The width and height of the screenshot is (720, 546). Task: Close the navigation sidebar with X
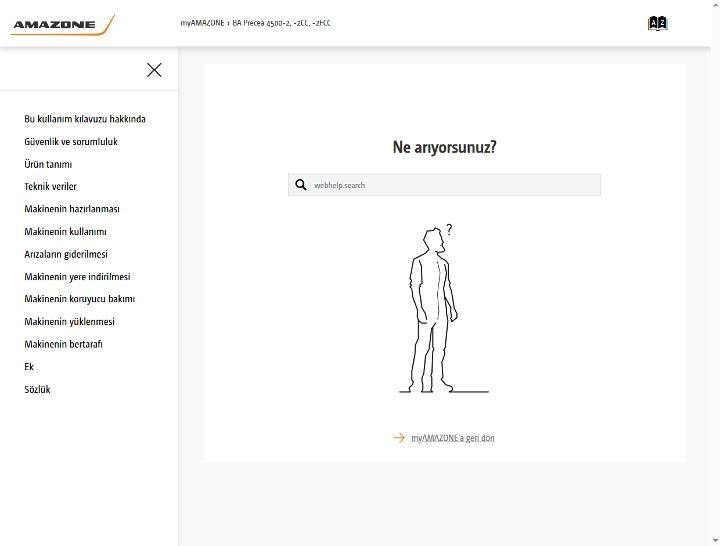pyautogui.click(x=154, y=70)
